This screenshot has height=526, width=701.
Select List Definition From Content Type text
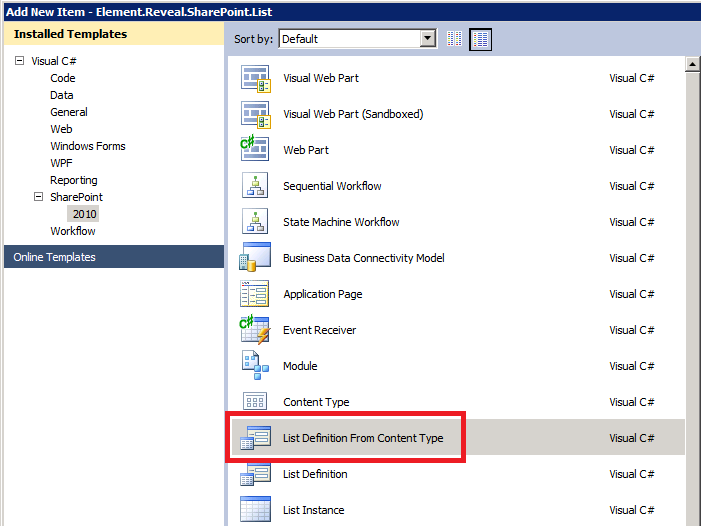363,438
